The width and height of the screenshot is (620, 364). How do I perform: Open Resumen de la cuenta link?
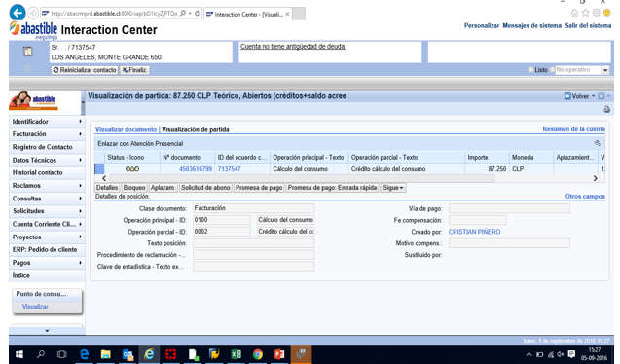(573, 129)
